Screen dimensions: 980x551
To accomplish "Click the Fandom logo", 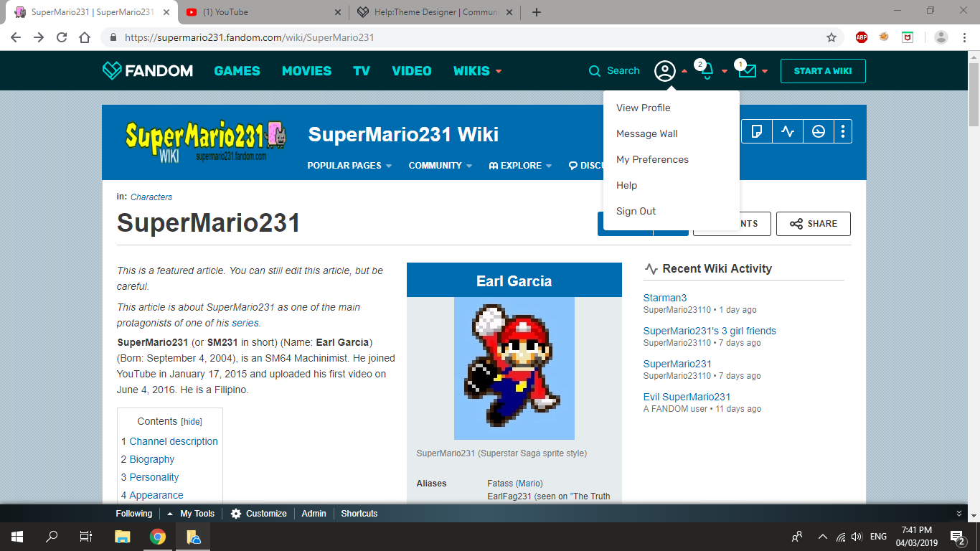I will pyautogui.click(x=148, y=70).
